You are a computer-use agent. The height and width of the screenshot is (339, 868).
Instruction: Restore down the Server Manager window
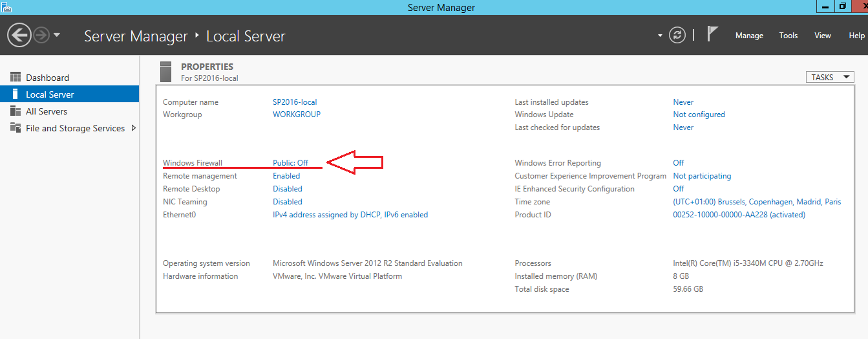pos(843,6)
